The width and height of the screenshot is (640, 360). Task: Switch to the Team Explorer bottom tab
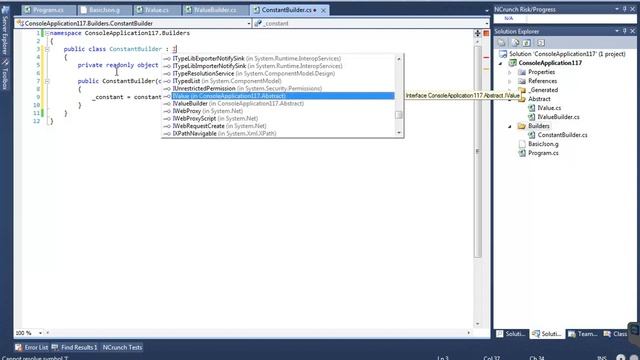(582, 334)
